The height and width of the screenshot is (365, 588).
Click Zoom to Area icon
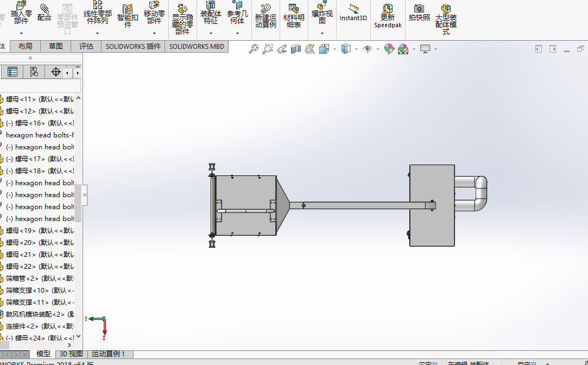[x=267, y=49]
